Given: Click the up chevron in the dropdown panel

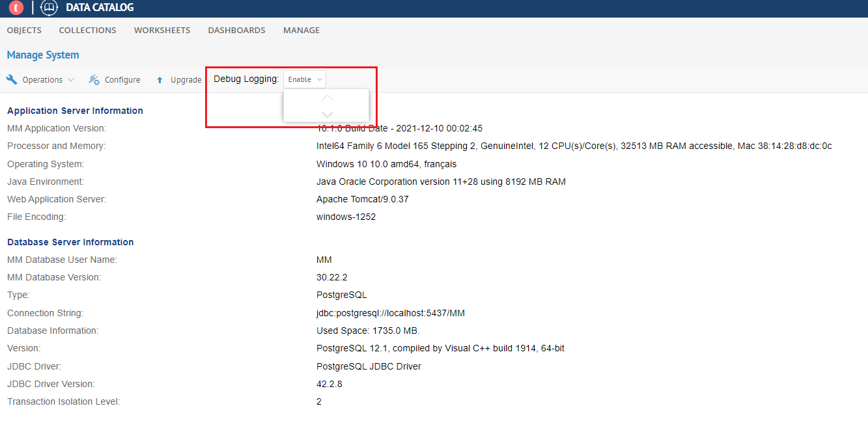Looking at the screenshot, I should pos(326,98).
